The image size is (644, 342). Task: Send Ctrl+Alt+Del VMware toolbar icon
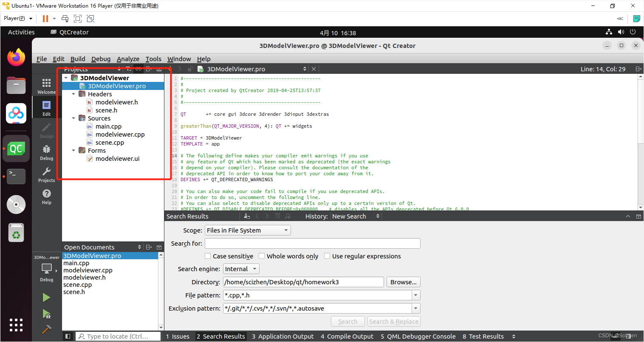pyautogui.click(x=65, y=19)
